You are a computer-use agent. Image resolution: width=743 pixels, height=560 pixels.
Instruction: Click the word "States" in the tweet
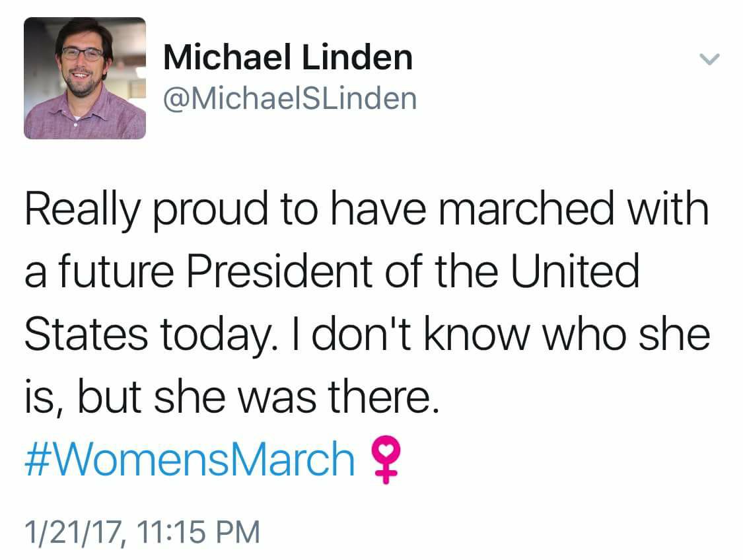click(x=86, y=335)
